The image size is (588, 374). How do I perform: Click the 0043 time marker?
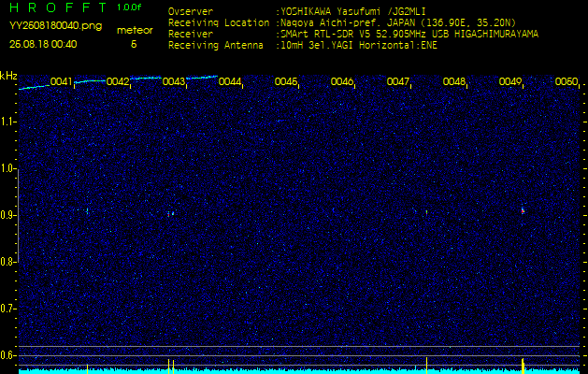point(174,81)
